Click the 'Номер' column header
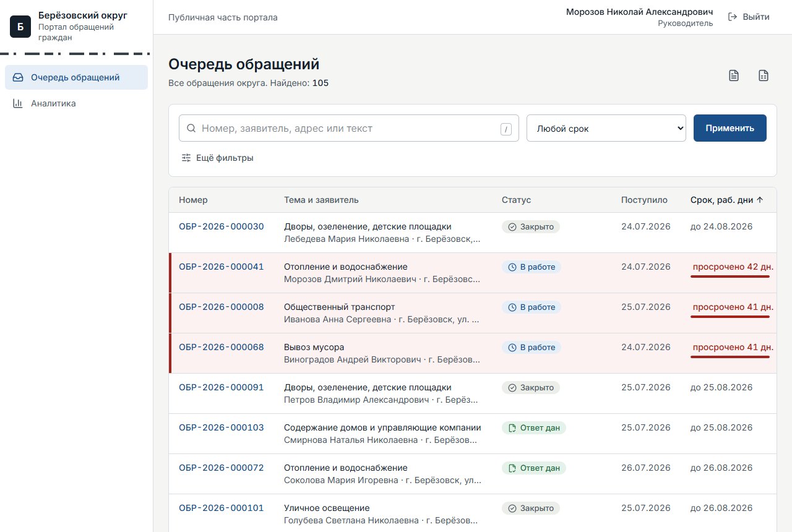Screen dimensions: 792x532 (x=193, y=200)
